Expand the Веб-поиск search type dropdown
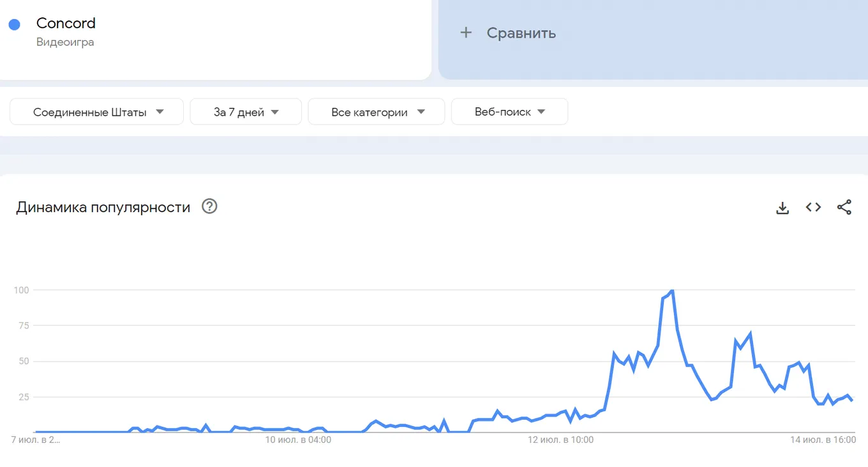This screenshot has height=467, width=868. tap(509, 112)
